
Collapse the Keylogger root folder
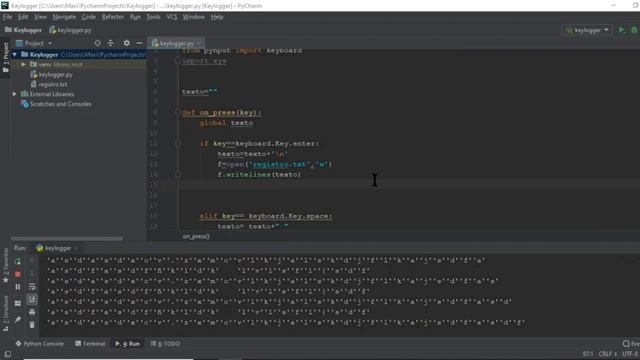coord(15,54)
